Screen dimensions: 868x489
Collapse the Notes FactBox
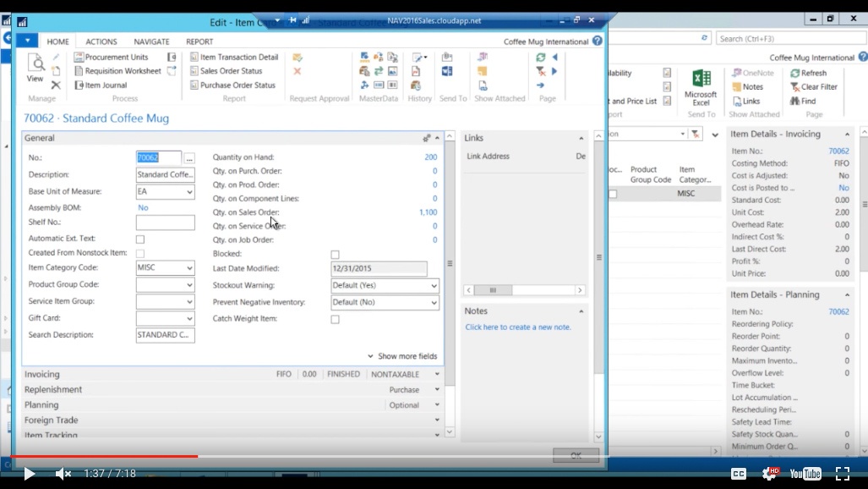click(x=581, y=311)
